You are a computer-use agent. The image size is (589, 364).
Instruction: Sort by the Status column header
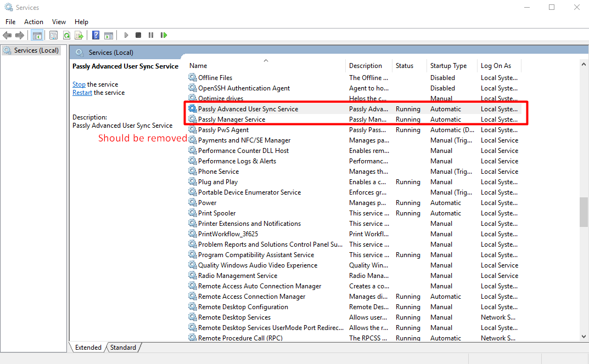coord(409,65)
